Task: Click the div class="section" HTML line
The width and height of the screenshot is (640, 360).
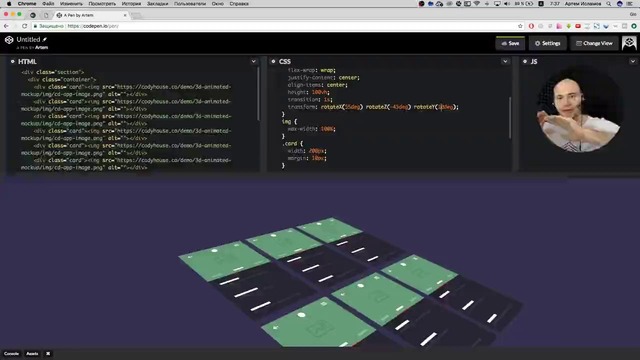Action: 53,72
